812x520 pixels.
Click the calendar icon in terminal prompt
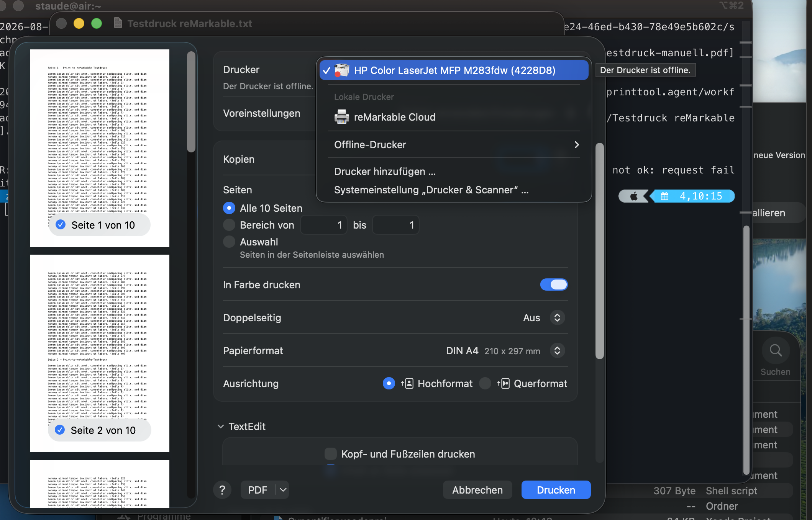(664, 196)
